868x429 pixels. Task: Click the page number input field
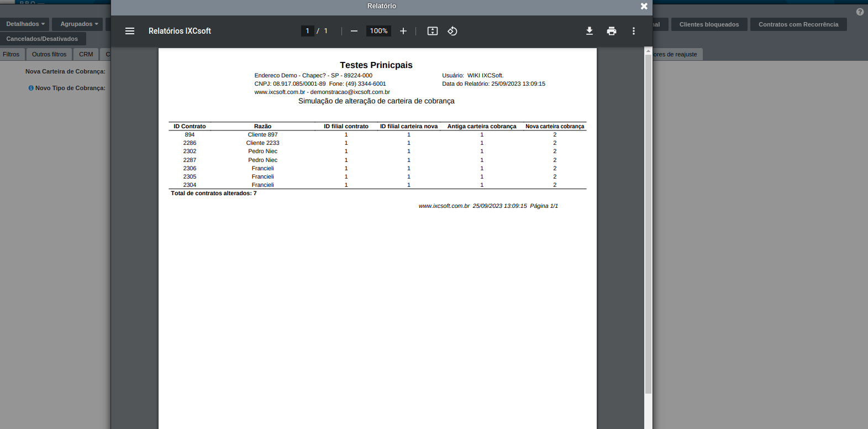tap(307, 31)
